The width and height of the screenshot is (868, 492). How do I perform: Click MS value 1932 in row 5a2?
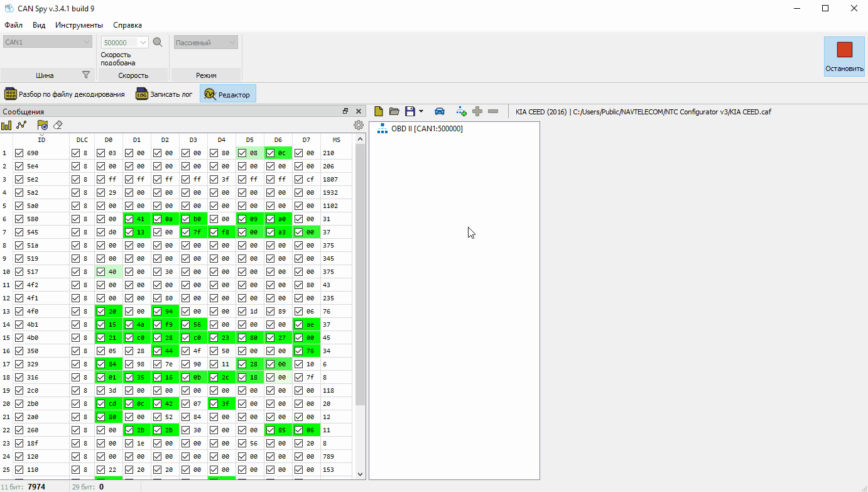330,192
